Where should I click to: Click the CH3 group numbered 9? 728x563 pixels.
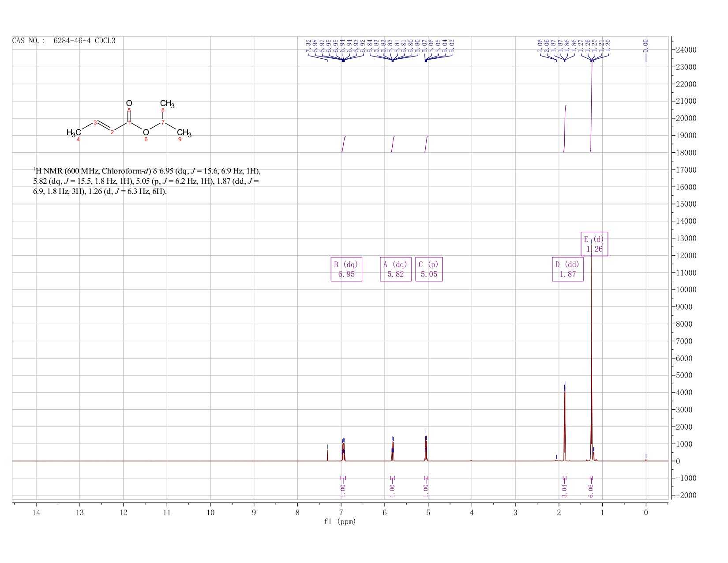pos(184,132)
